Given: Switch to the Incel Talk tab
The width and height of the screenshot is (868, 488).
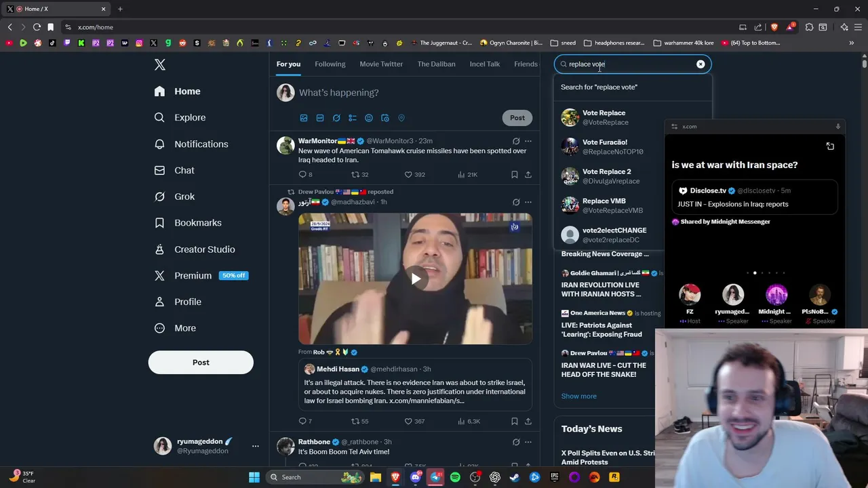Looking at the screenshot, I should pyautogui.click(x=485, y=64).
